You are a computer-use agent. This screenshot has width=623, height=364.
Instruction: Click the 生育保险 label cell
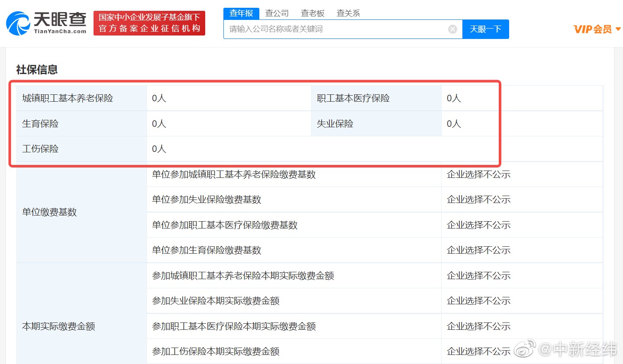point(40,124)
